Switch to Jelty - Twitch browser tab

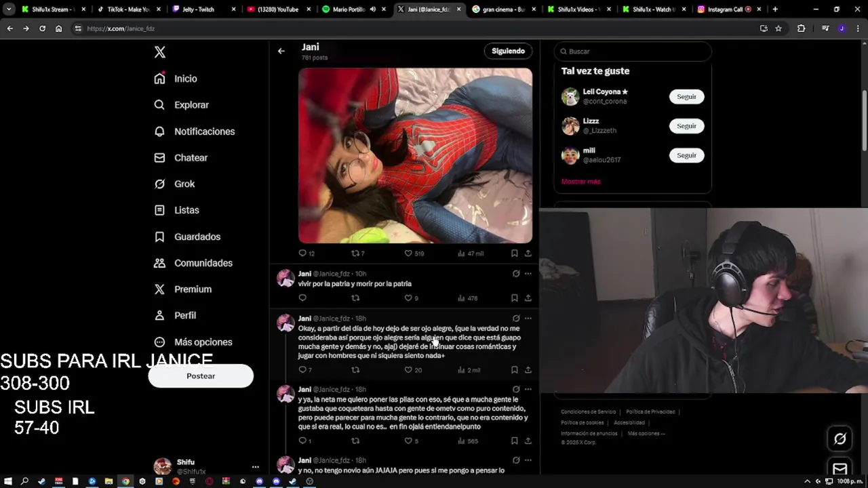click(x=203, y=9)
